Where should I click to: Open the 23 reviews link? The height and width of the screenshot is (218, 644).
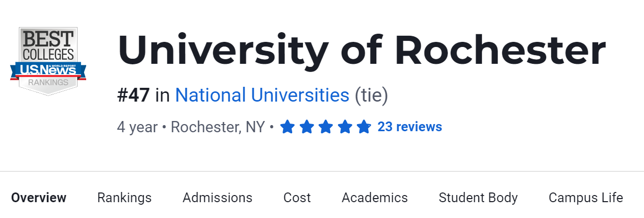coord(409,127)
